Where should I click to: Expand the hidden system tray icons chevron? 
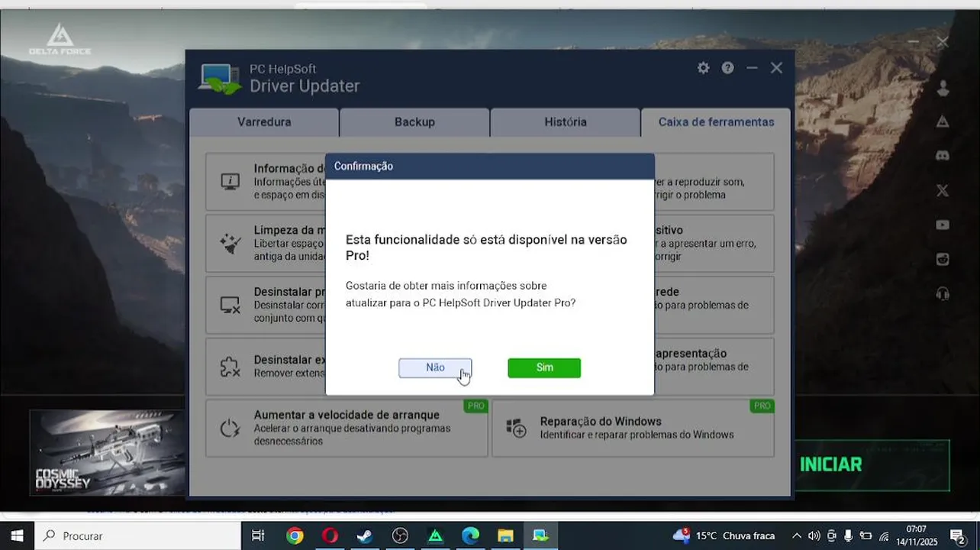[x=797, y=535]
